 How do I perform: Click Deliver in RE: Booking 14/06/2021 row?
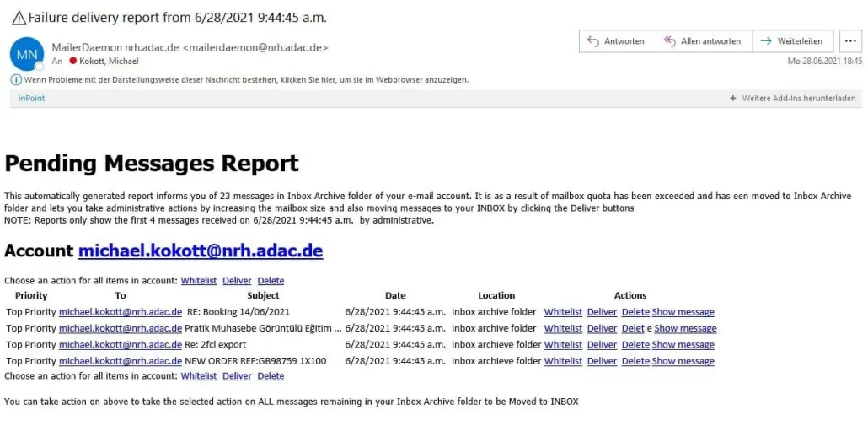[602, 312]
